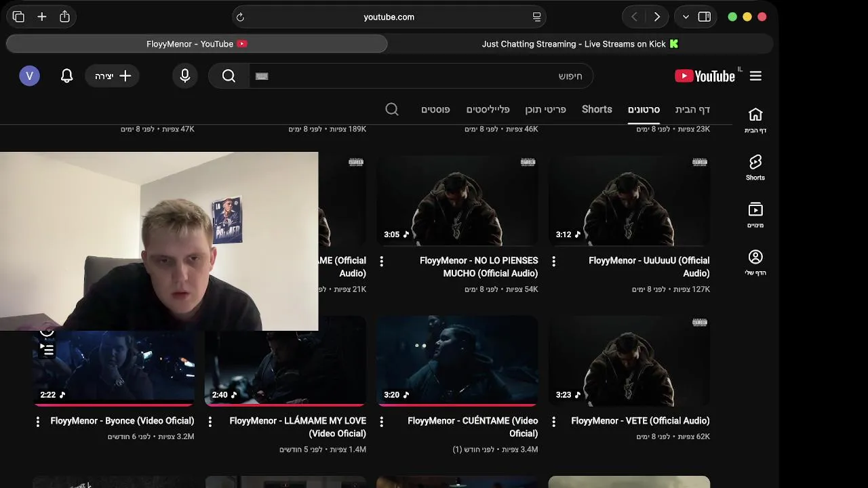Open options menu for UuUuuU video
This screenshot has height=488, width=868.
tap(554, 261)
